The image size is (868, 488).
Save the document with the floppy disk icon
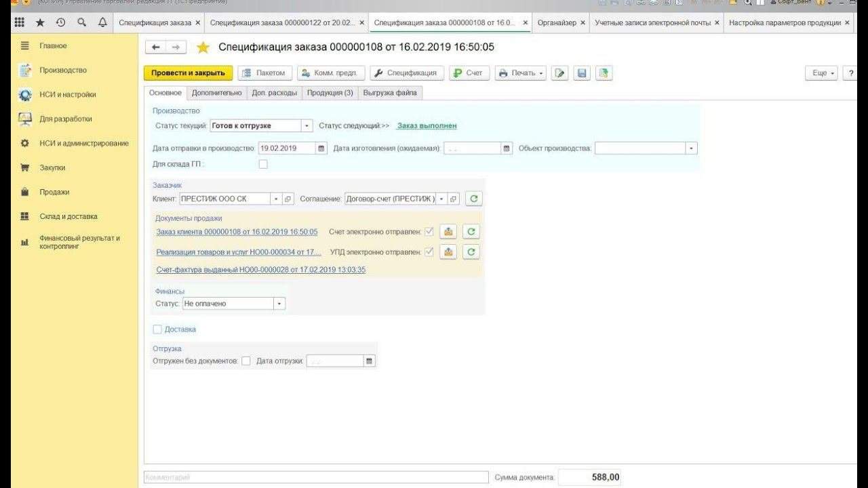[581, 73]
